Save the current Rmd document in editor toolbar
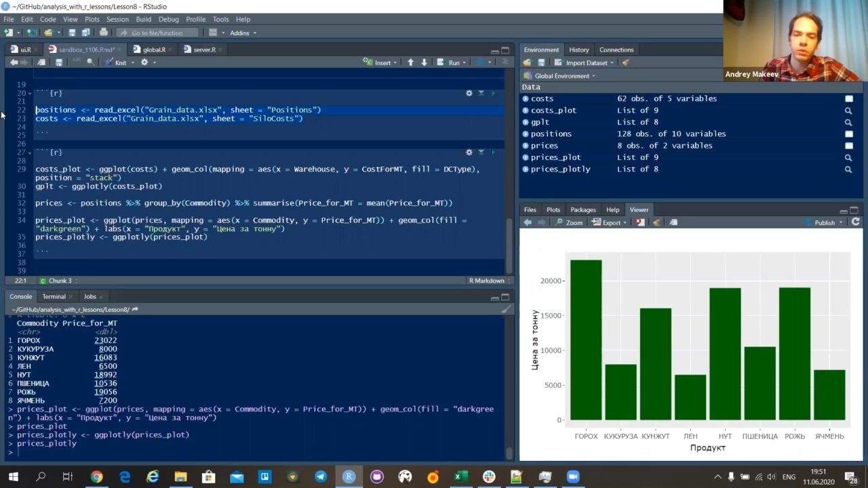Viewport: 868px width, 488px height. [59, 62]
